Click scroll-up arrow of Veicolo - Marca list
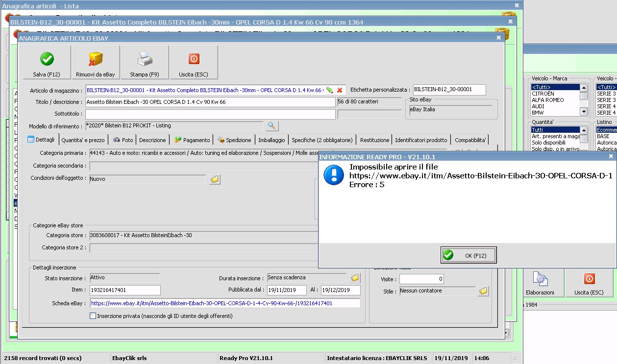 [x=584, y=88]
